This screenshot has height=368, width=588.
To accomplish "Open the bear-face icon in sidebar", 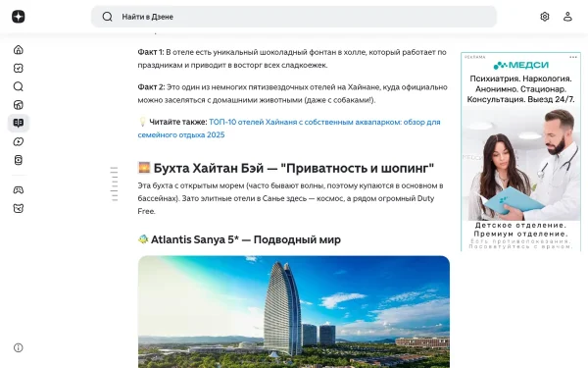I will pyautogui.click(x=18, y=208).
